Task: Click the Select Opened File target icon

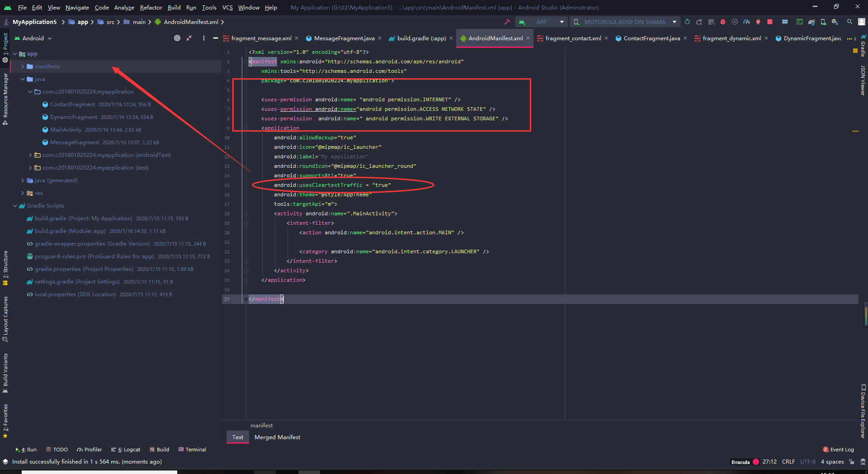Action: (x=177, y=38)
